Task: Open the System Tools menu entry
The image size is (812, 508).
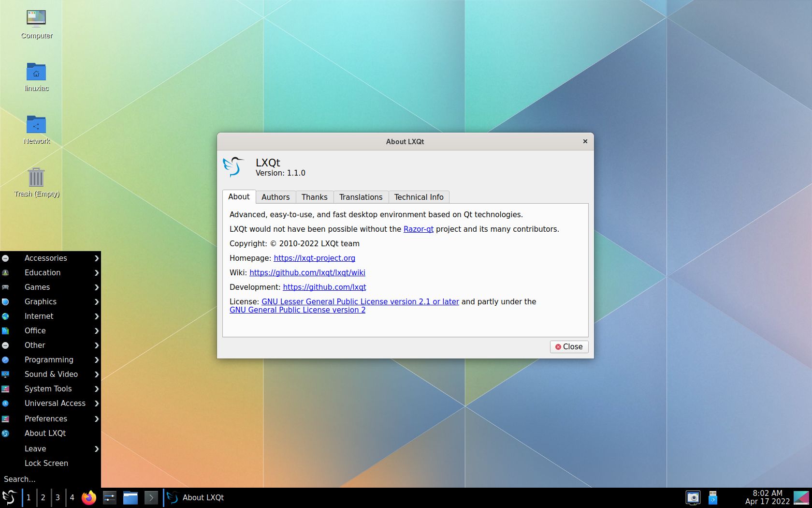Action: (x=50, y=389)
